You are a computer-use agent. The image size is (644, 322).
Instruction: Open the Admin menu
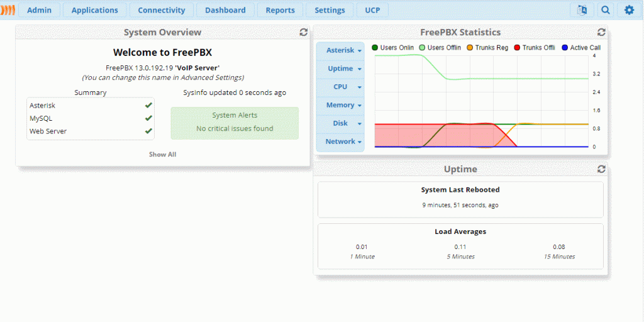tap(40, 10)
